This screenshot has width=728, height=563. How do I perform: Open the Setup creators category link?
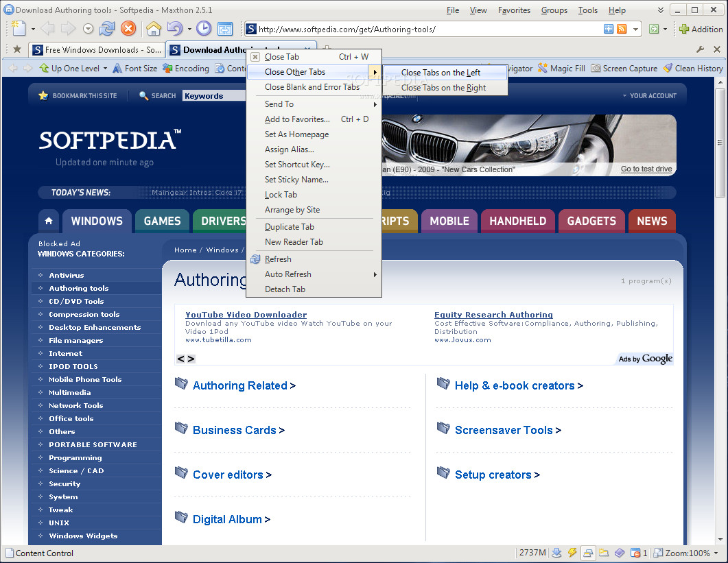point(493,475)
